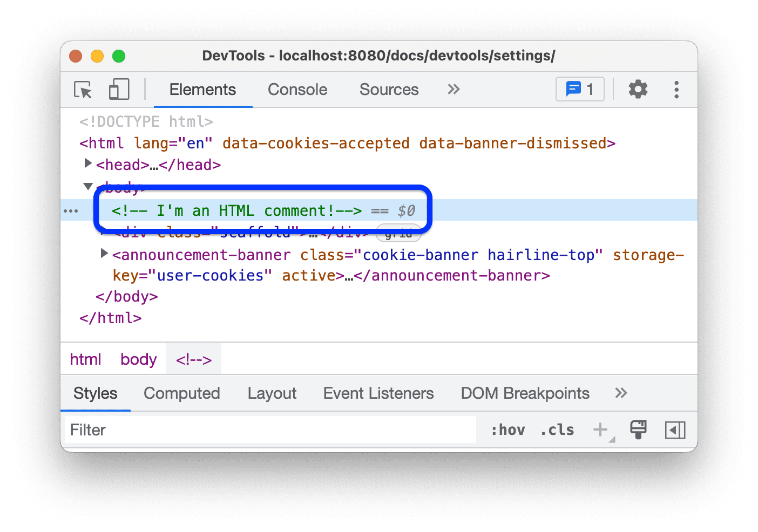Select the inspect element cursor tool
The image size is (758, 532).
pos(82,90)
